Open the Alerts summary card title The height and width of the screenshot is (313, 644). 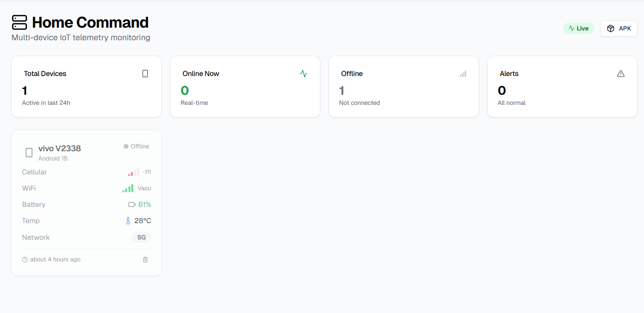[509, 74]
